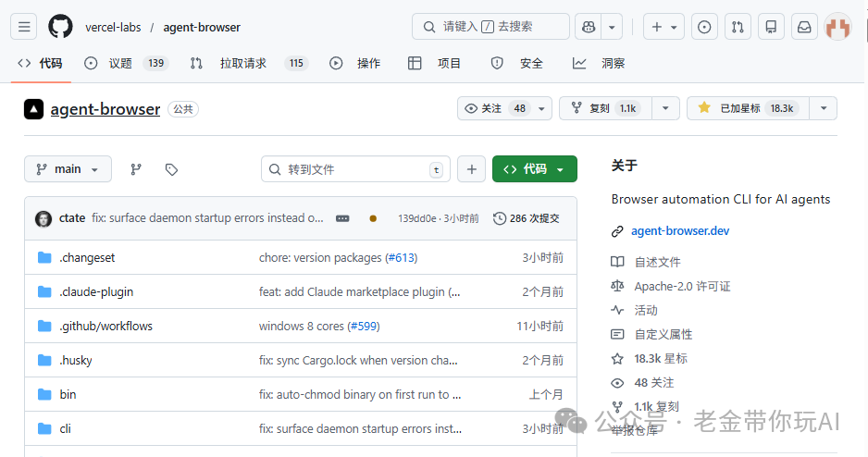The image size is (868, 457).
Task: Open the issues icon in header
Action: 704,27
